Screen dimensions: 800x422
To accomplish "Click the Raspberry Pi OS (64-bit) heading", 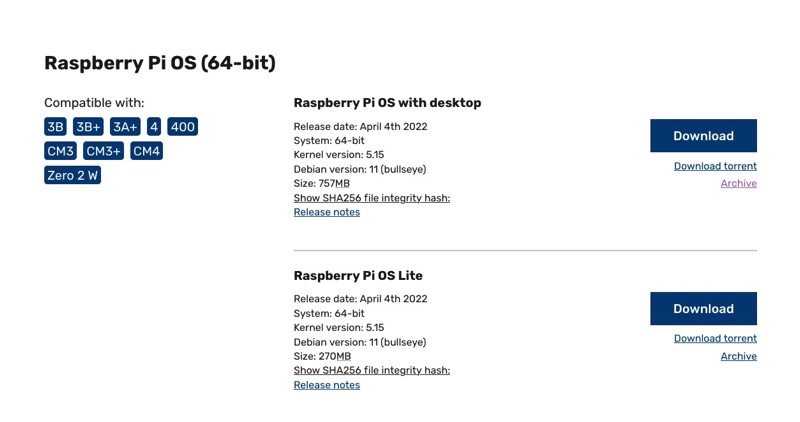I will [x=160, y=63].
